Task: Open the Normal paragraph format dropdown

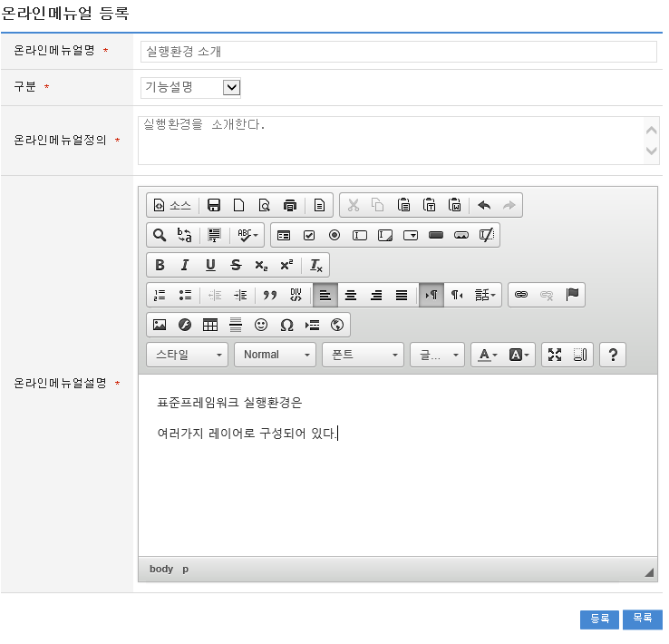Action: tap(275, 355)
